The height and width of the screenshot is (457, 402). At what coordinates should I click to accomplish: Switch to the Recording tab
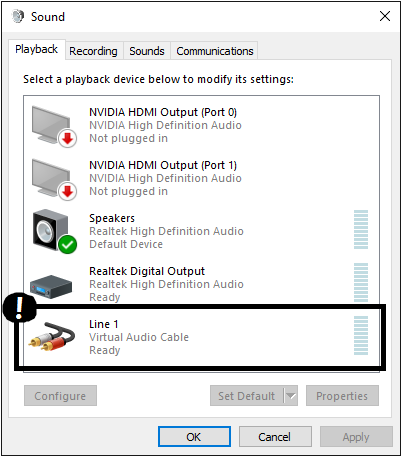93,51
